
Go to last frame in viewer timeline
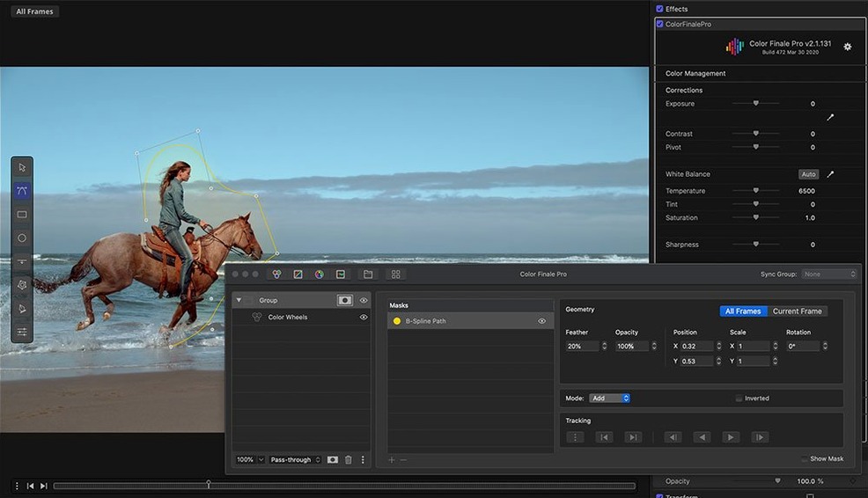coord(44,486)
